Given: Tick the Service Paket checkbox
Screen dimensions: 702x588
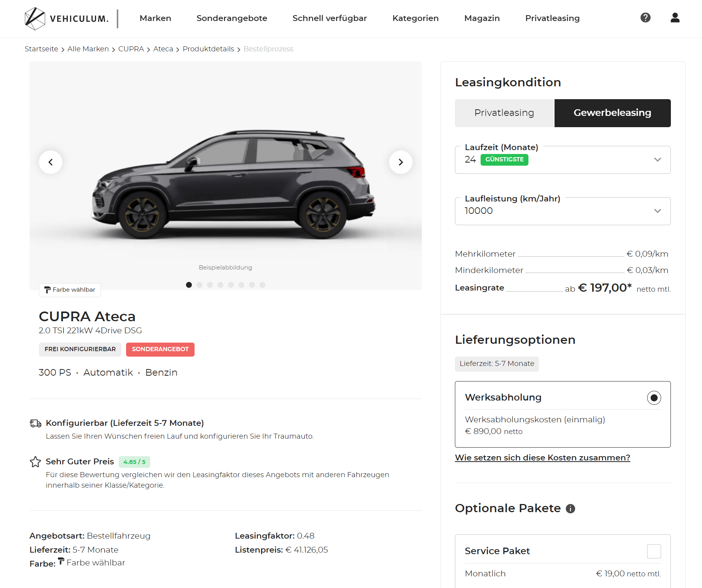Looking at the screenshot, I should click(654, 551).
